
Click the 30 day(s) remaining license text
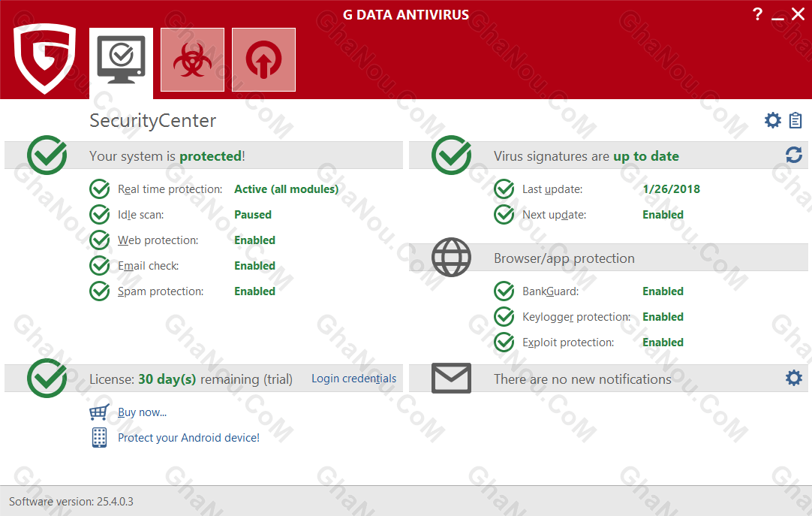tap(191, 379)
